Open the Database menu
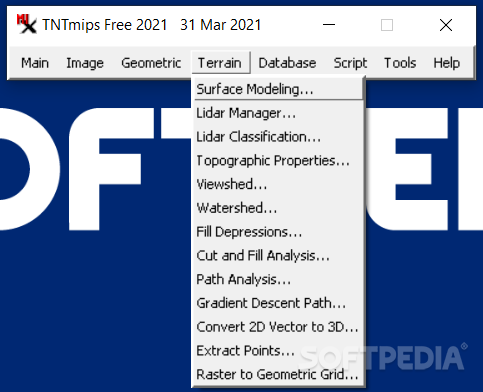The width and height of the screenshot is (483, 392). point(287,63)
